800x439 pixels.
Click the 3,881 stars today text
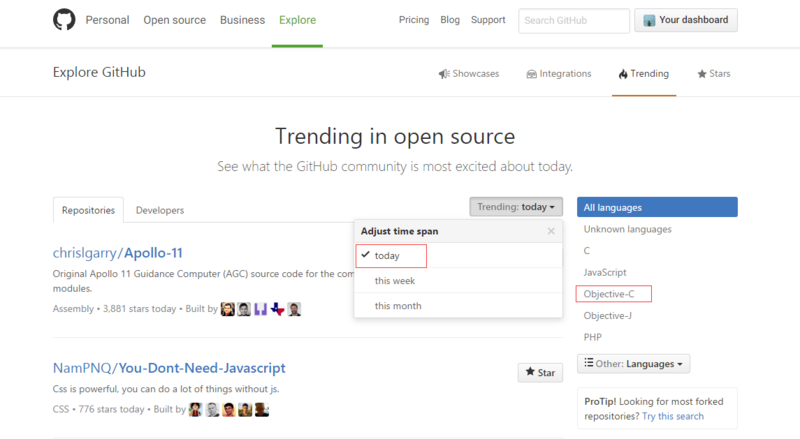[139, 309]
